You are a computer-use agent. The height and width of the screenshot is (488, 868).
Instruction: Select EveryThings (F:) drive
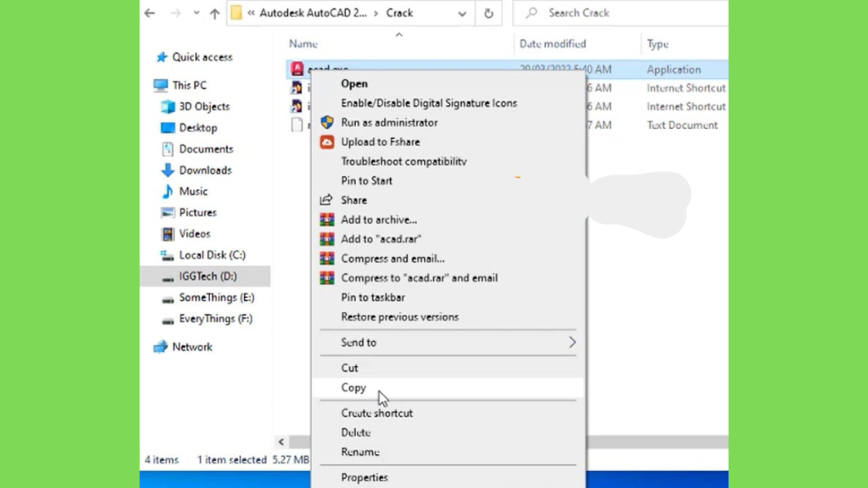[x=215, y=319]
